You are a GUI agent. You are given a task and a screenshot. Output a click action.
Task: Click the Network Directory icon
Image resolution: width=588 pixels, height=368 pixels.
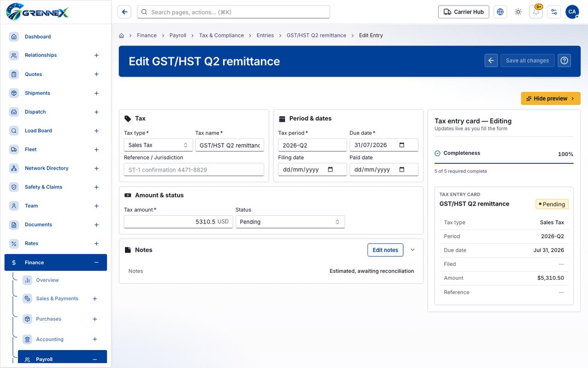tap(14, 168)
